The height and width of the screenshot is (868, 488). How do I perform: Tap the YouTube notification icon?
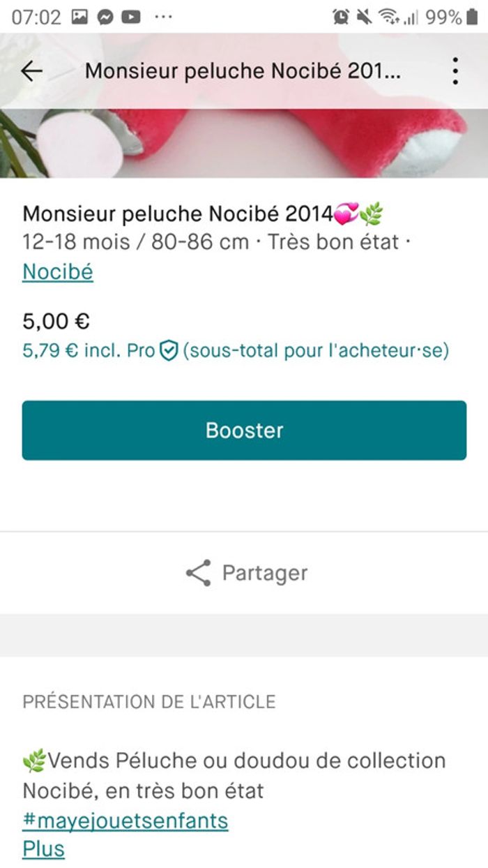click(131, 17)
